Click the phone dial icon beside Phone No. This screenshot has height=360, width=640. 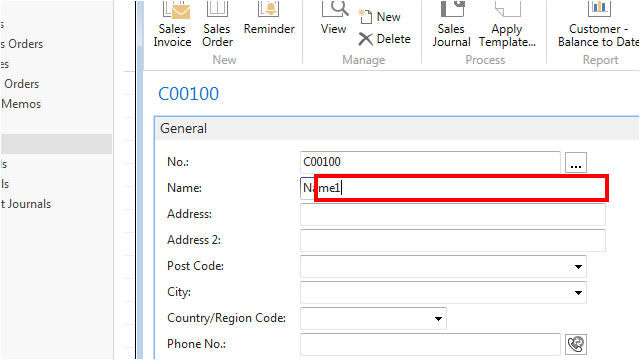click(576, 344)
